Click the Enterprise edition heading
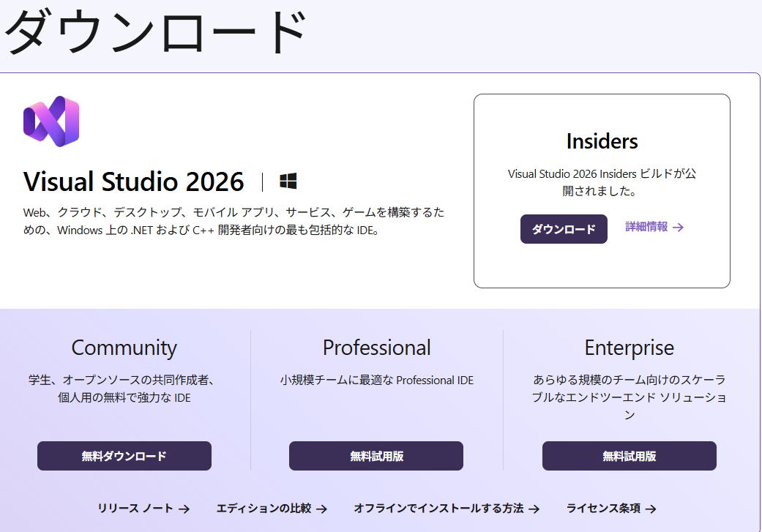The width and height of the screenshot is (762, 532). click(629, 347)
